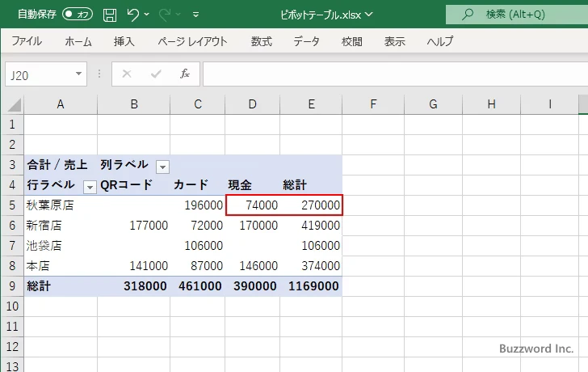The width and height of the screenshot is (588, 372).
Task: Open the 表示 ribbon tab
Action: click(x=394, y=41)
